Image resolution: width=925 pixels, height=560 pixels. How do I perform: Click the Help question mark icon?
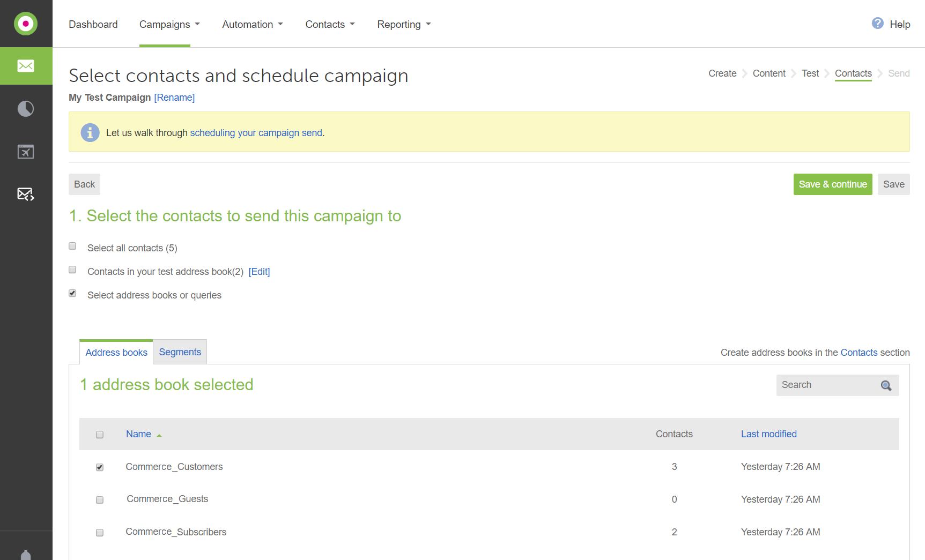click(877, 24)
